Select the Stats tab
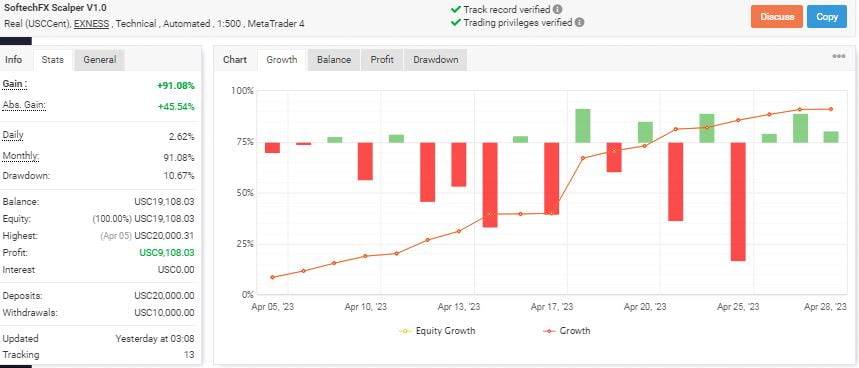 (x=53, y=60)
